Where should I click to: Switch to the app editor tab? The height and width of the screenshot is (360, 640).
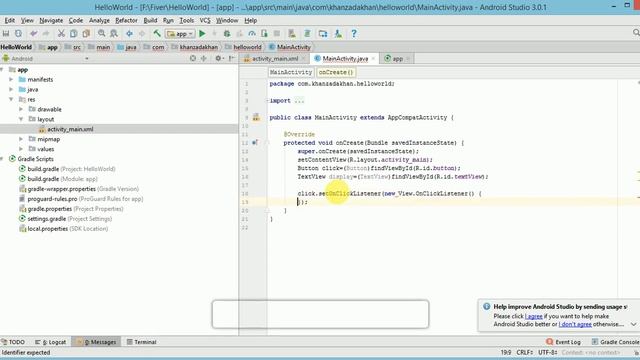click(x=397, y=58)
